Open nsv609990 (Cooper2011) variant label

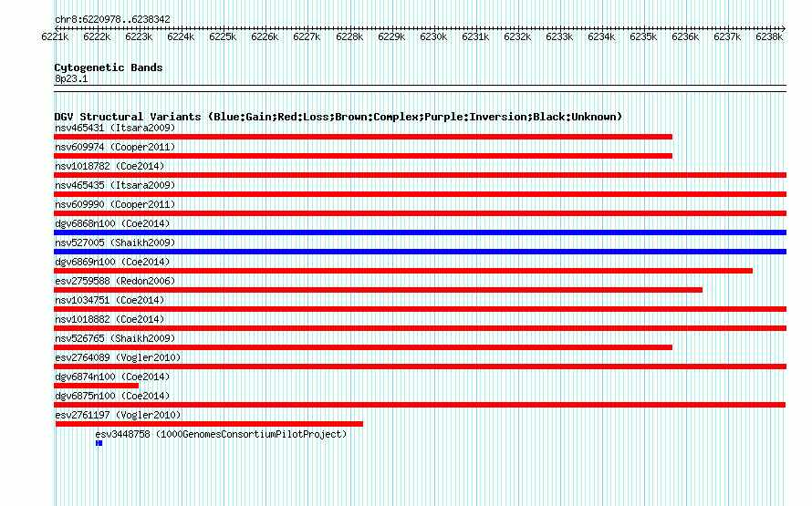pos(115,204)
